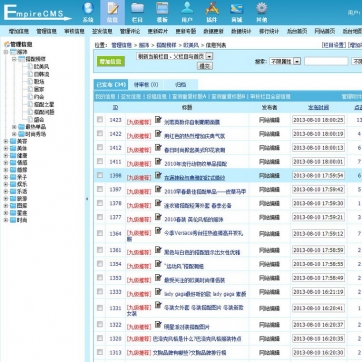Click edit icon for article ID 1423
Screen dimensions: 362x362
tap(158, 120)
